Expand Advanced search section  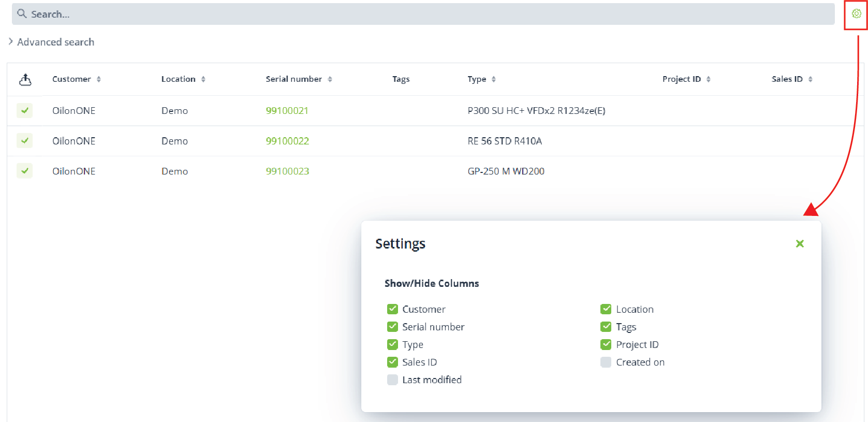[51, 42]
